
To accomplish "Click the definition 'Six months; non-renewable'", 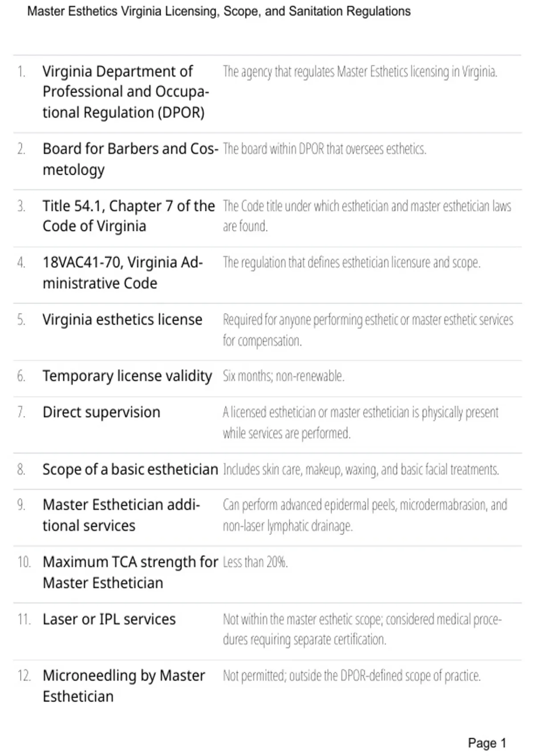I will coord(283,376).
